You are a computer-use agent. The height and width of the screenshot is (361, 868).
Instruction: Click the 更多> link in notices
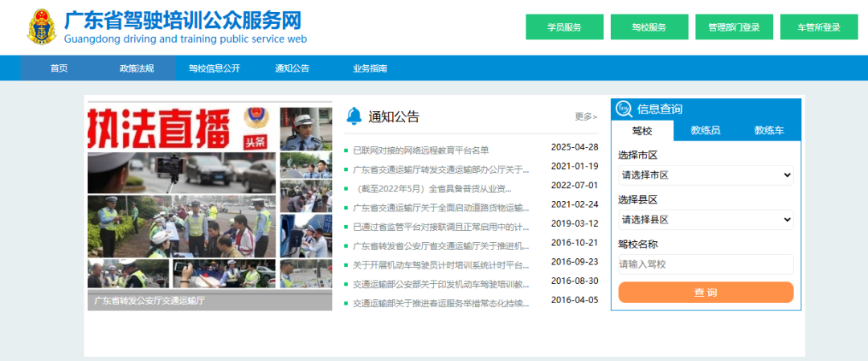[586, 117]
